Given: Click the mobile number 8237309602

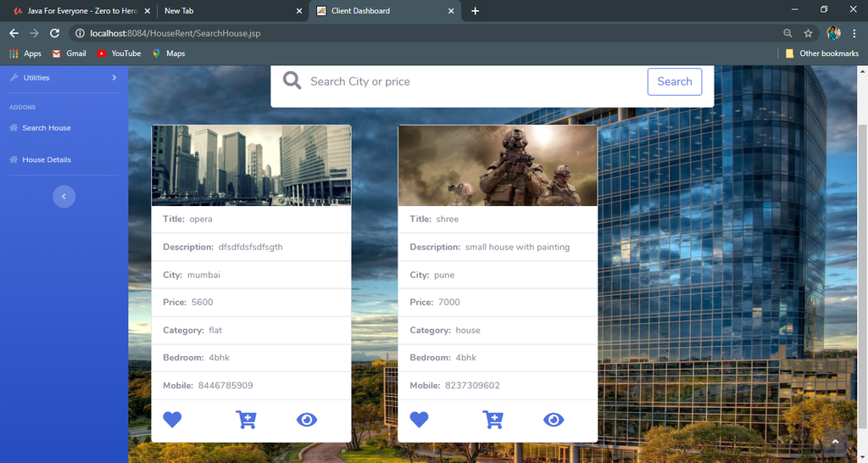Looking at the screenshot, I should [x=472, y=386].
